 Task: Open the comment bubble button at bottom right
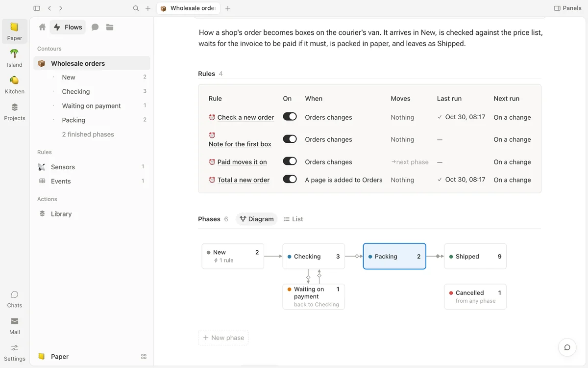pyautogui.click(x=567, y=347)
